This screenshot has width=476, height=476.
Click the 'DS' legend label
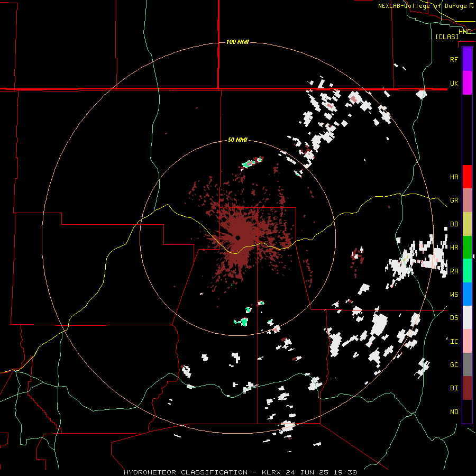(x=454, y=318)
